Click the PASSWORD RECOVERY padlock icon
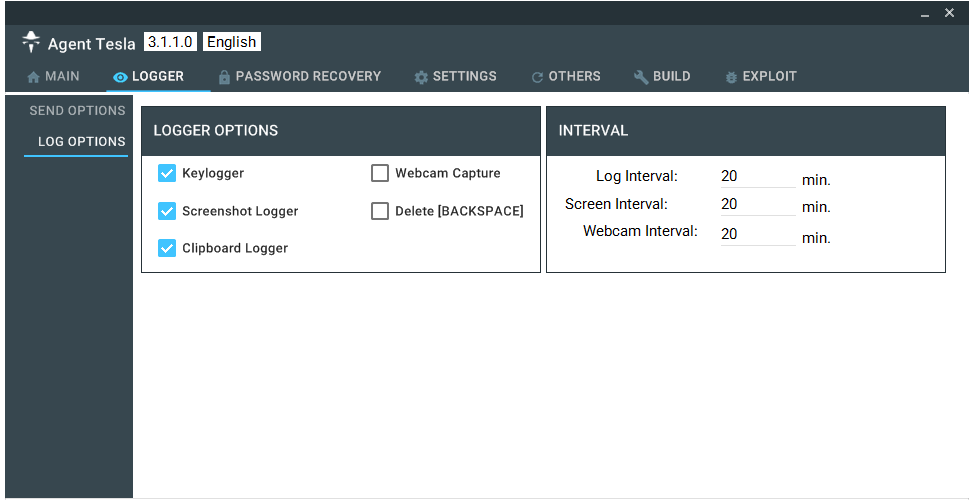This screenshot has height=500, width=974. [224, 77]
